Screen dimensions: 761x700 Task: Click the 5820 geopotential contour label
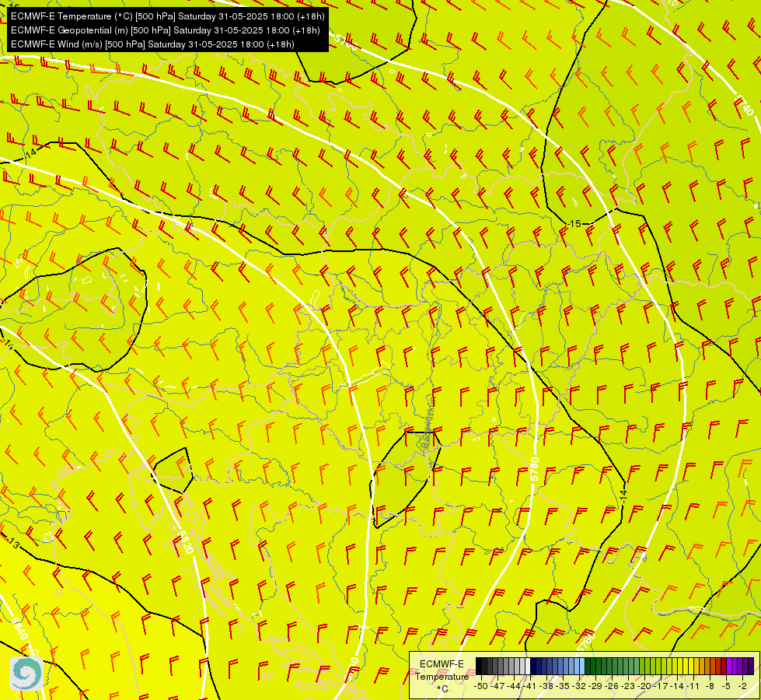(185, 541)
